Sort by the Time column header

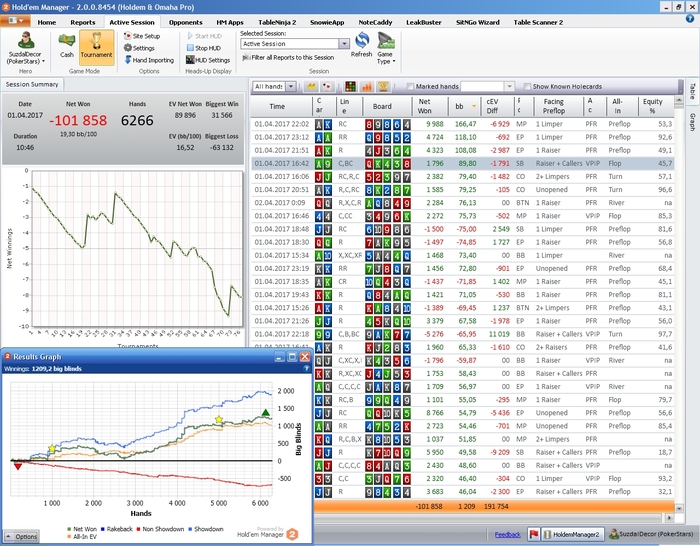point(281,106)
